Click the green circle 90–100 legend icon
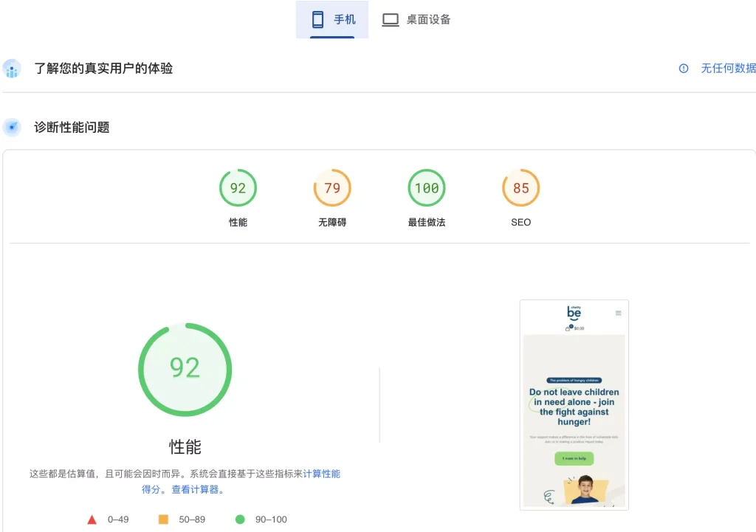The width and height of the screenshot is (756, 532). pos(238,519)
